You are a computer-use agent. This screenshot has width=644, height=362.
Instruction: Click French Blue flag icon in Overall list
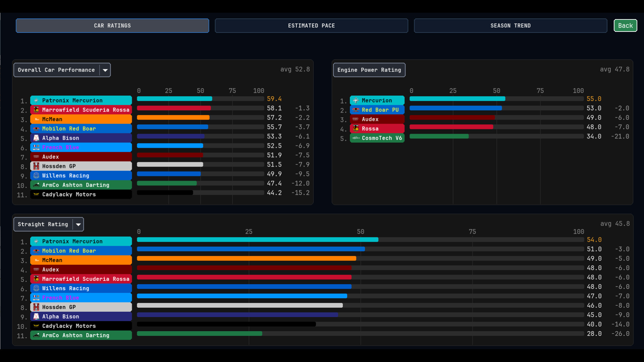[36, 147]
